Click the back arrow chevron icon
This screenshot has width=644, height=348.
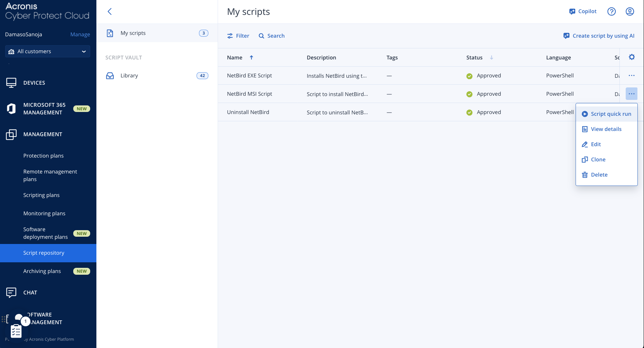(x=110, y=12)
